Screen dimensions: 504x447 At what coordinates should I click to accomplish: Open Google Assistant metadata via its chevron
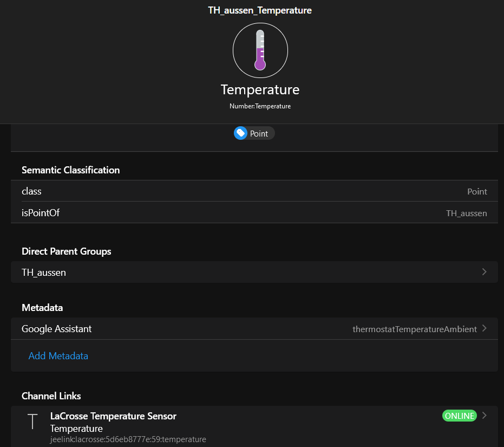coord(484,328)
